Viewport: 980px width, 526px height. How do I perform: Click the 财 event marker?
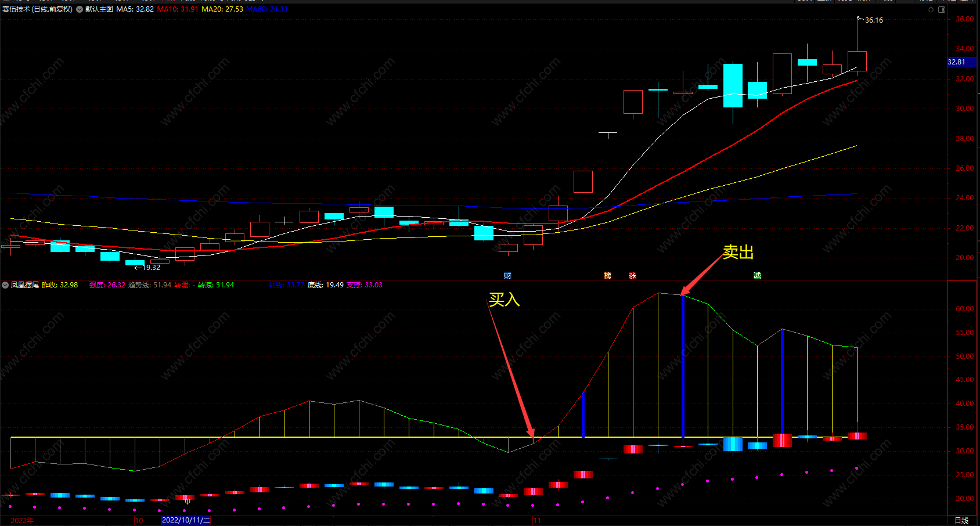coord(507,276)
